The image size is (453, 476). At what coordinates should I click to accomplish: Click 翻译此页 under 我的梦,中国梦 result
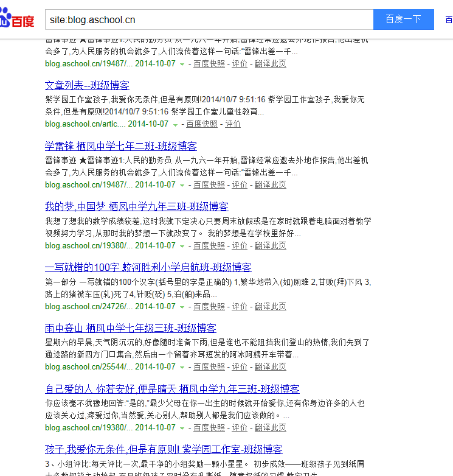271,245
